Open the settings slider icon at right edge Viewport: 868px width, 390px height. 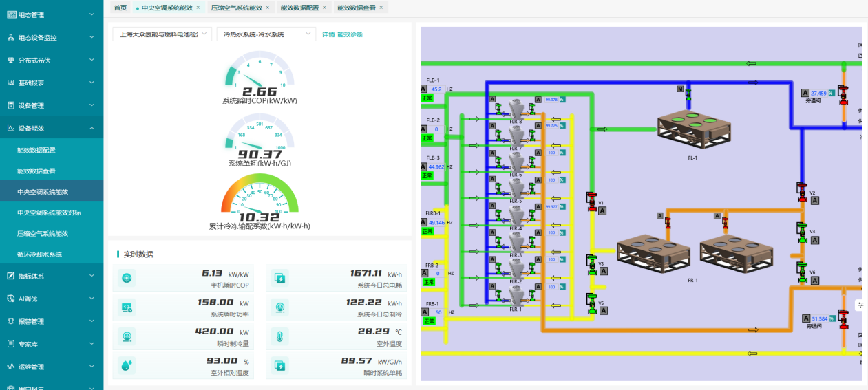click(860, 305)
